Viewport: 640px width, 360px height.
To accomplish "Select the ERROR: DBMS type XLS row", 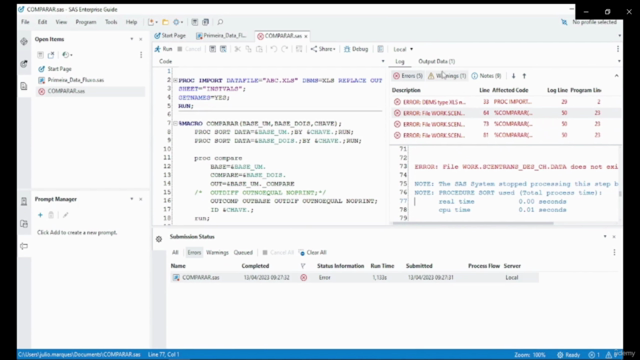I will pyautogui.click(x=506, y=102).
